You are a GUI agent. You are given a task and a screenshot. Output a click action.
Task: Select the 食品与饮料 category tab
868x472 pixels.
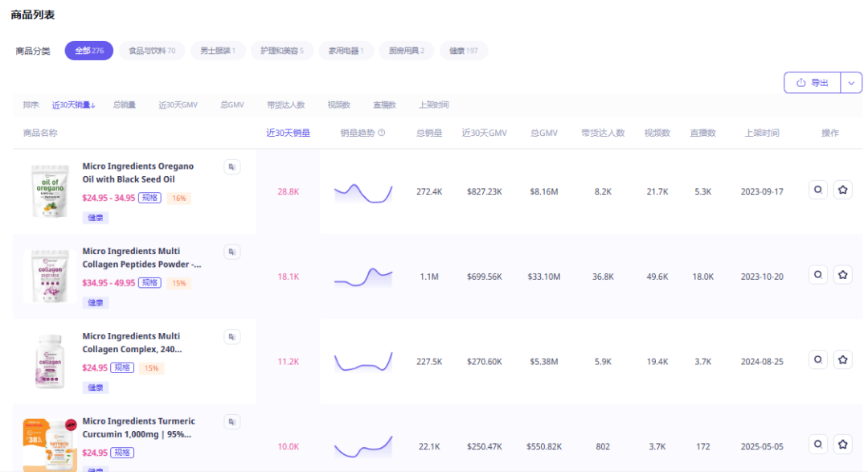(152, 51)
